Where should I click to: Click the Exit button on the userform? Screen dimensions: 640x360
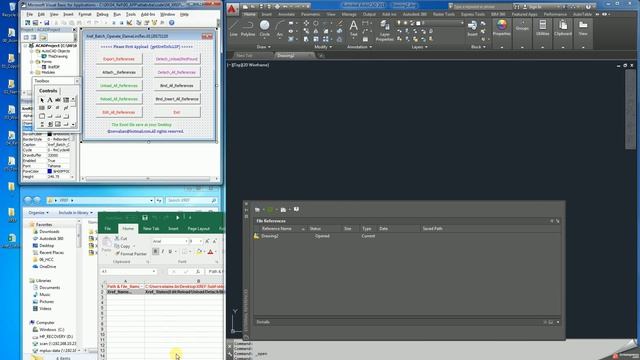(x=177, y=112)
